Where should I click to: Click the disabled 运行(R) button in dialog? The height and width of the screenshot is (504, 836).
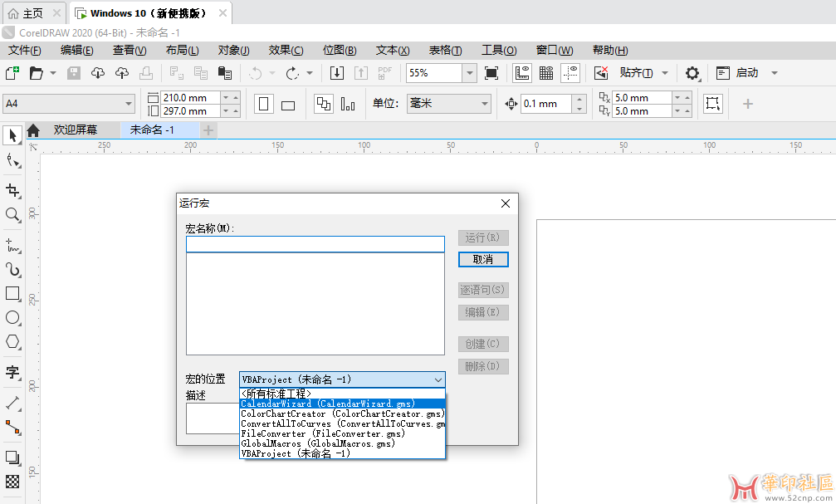[x=483, y=237]
